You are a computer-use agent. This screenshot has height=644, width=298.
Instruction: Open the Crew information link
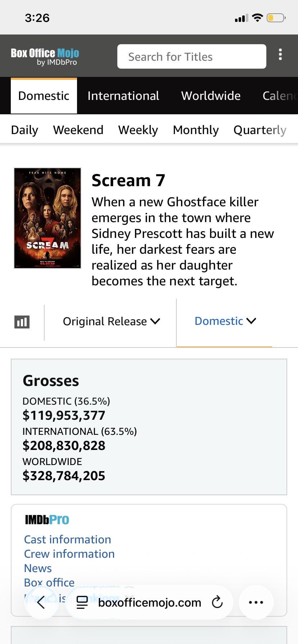pos(69,554)
